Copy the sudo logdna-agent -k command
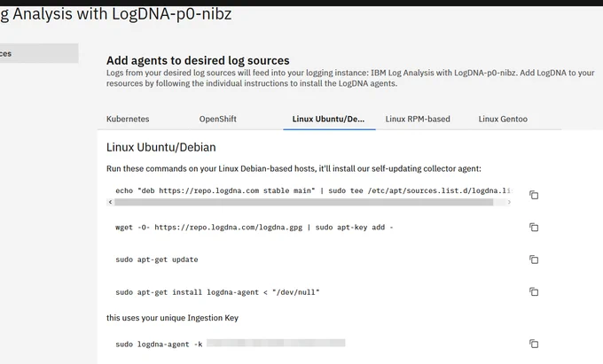The height and width of the screenshot is (364, 603). pos(534,344)
